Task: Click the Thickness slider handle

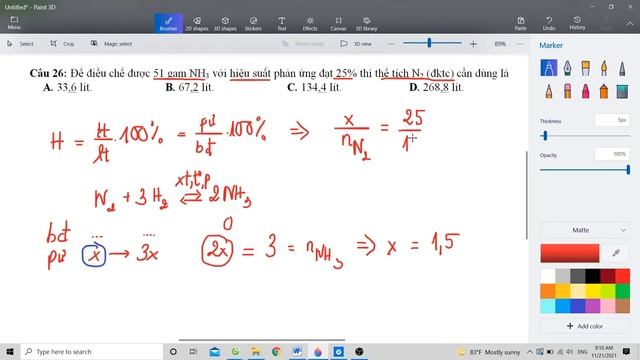Action: 545,136
